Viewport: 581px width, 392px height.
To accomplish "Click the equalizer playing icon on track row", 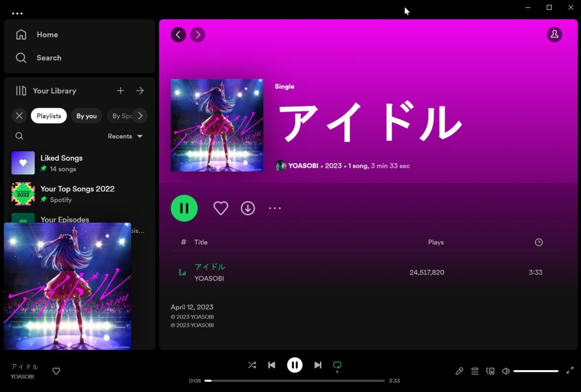I will tap(182, 272).
